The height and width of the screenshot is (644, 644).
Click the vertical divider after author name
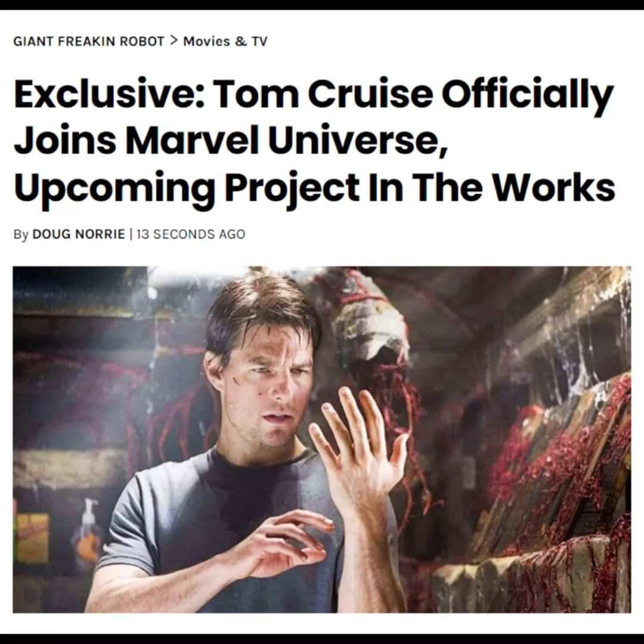(131, 234)
